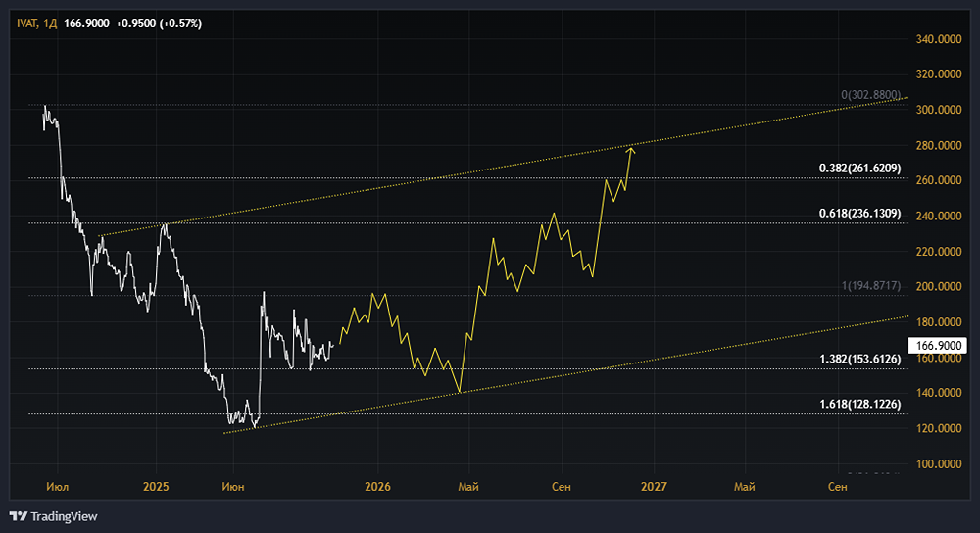Click the 320.0000 price axis label
980x533 pixels.
pyautogui.click(x=938, y=73)
